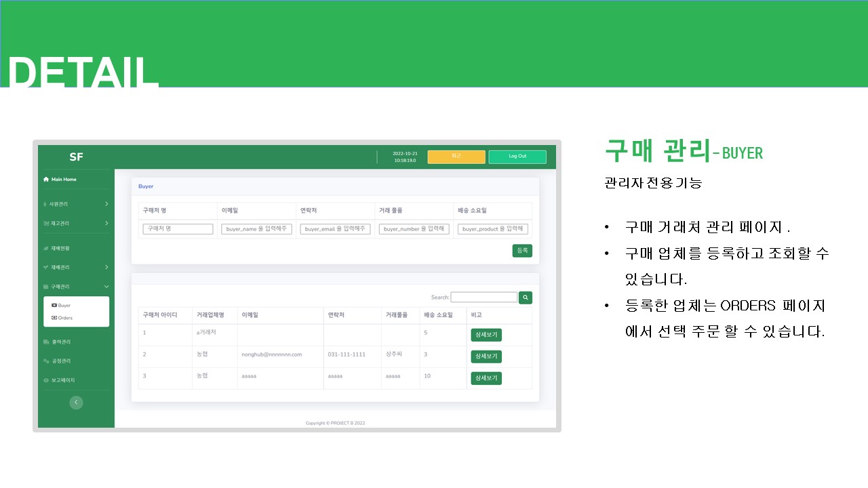Click 상세보기 for the a거래처 row

click(x=486, y=335)
